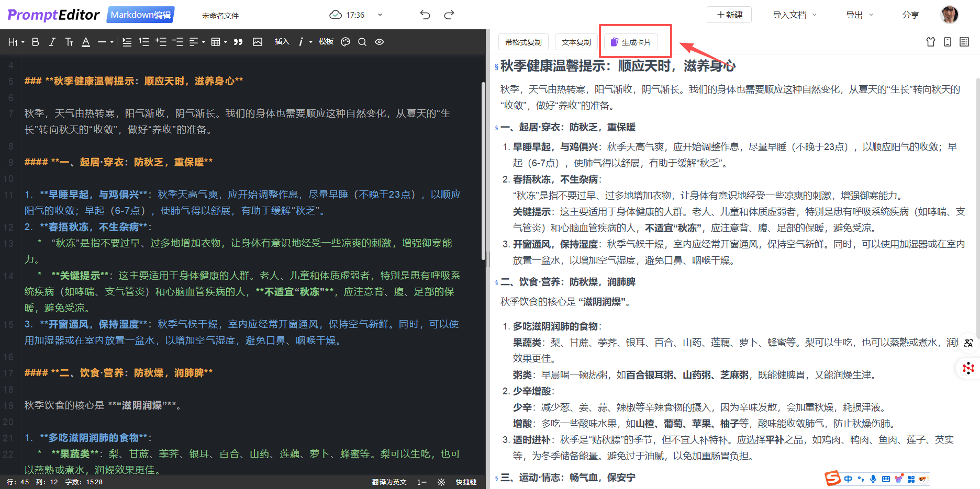Image resolution: width=980 pixels, height=489 pixels.
Task: Click the 新建 button
Action: (729, 15)
